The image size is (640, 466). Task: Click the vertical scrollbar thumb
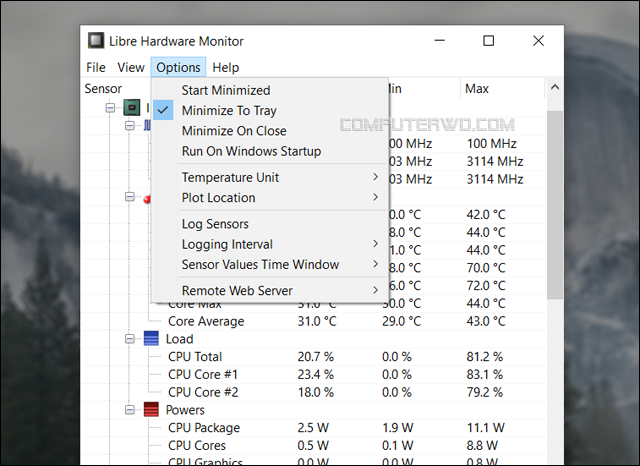pyautogui.click(x=555, y=204)
